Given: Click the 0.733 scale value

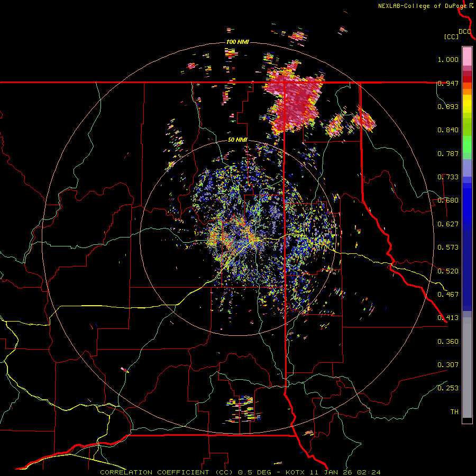Looking at the screenshot, I should point(448,177).
